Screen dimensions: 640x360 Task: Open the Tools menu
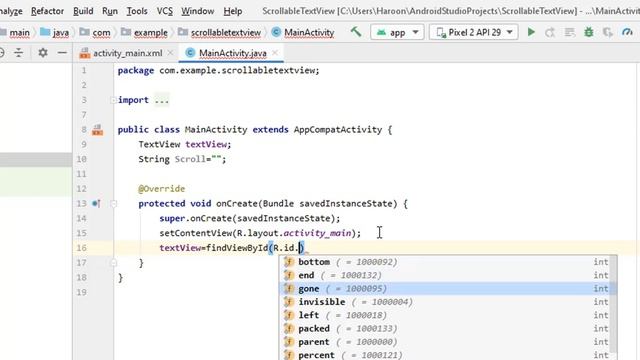137,11
